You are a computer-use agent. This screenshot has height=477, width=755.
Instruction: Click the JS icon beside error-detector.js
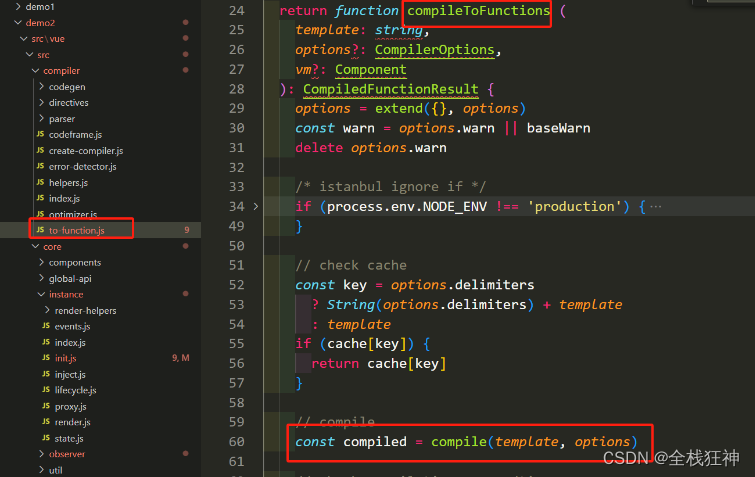point(40,166)
